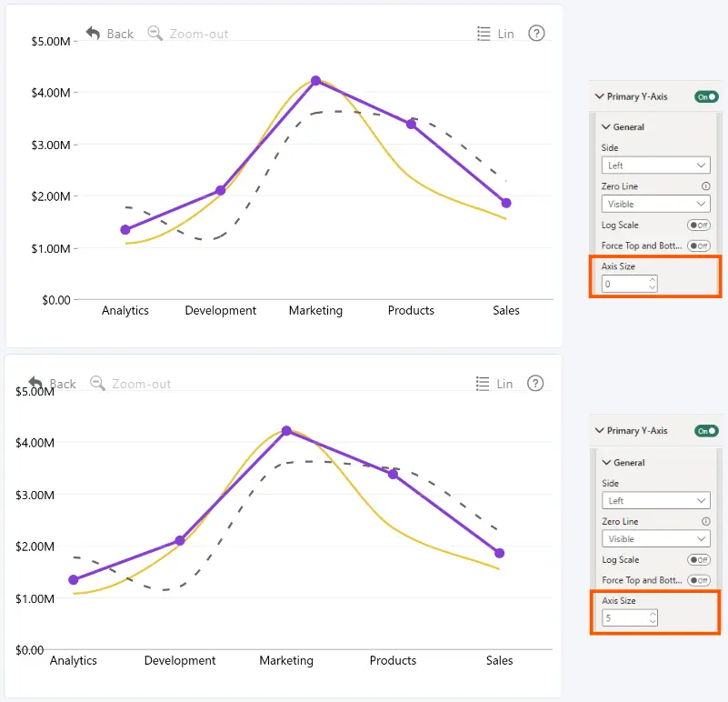Screen dimensions: 728x702
Task: Open the Zero Line dropdown in lower panel
Action: coord(656,539)
